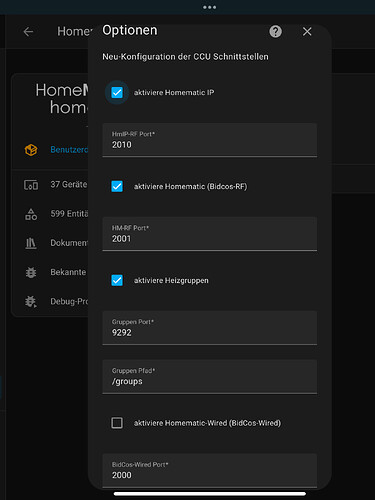The height and width of the screenshot is (500, 375).
Task: Open the 599 Entitäten link
Action: pos(69,214)
